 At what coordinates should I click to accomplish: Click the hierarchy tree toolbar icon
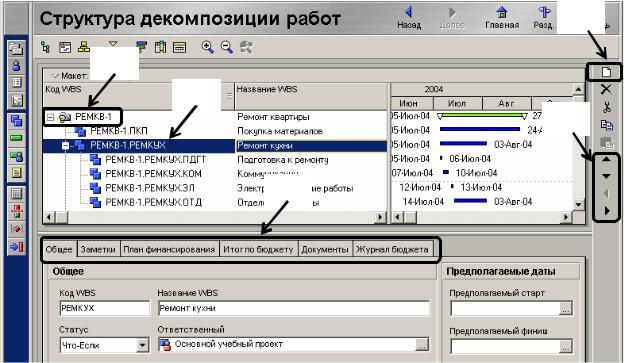click(x=46, y=48)
